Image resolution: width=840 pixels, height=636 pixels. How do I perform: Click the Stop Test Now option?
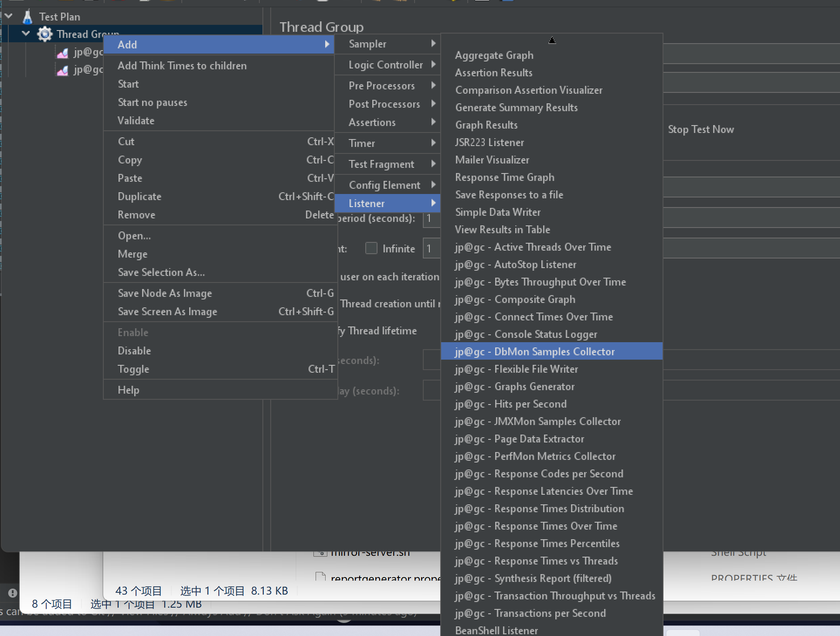(x=701, y=129)
